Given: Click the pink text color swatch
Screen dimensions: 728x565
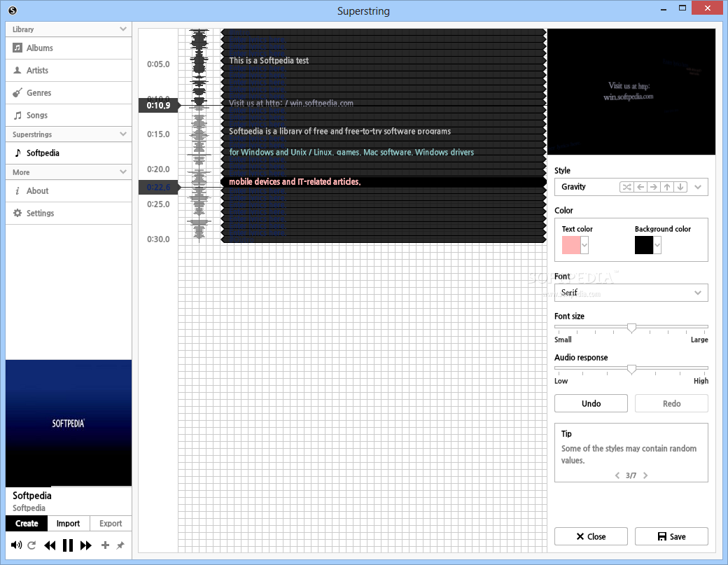Looking at the screenshot, I should (x=571, y=245).
